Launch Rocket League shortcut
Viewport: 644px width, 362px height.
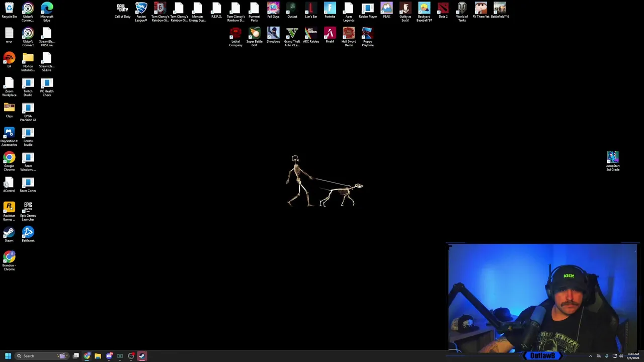[141, 12]
